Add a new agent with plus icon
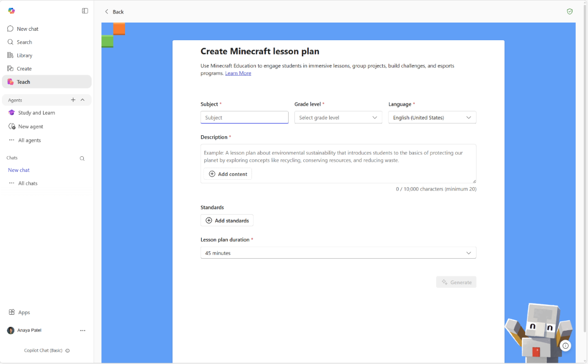 pos(73,100)
